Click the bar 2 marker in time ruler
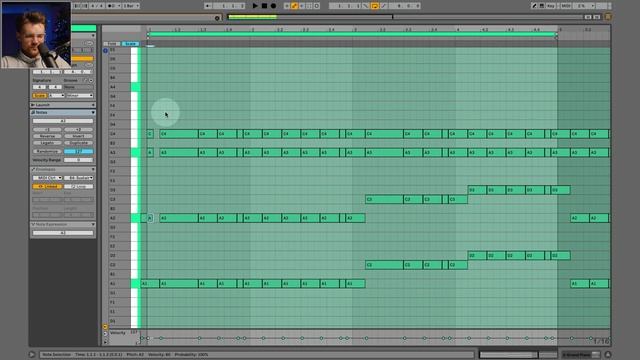 click(253, 29)
